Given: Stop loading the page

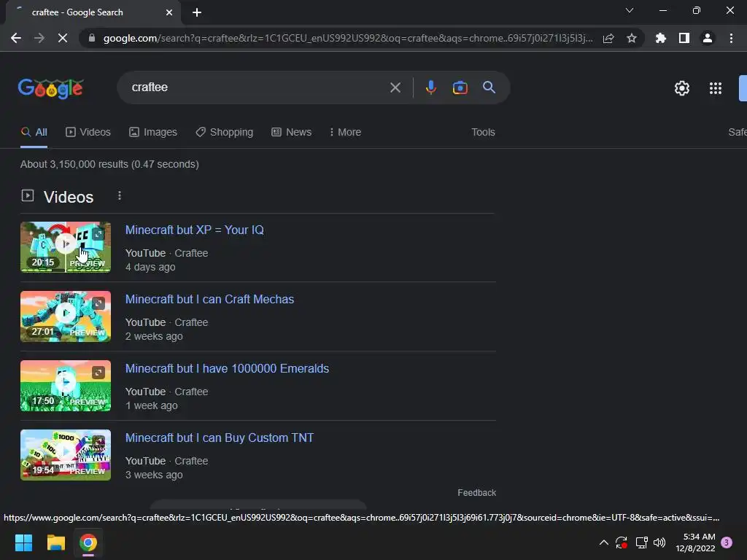Looking at the screenshot, I should (63, 38).
